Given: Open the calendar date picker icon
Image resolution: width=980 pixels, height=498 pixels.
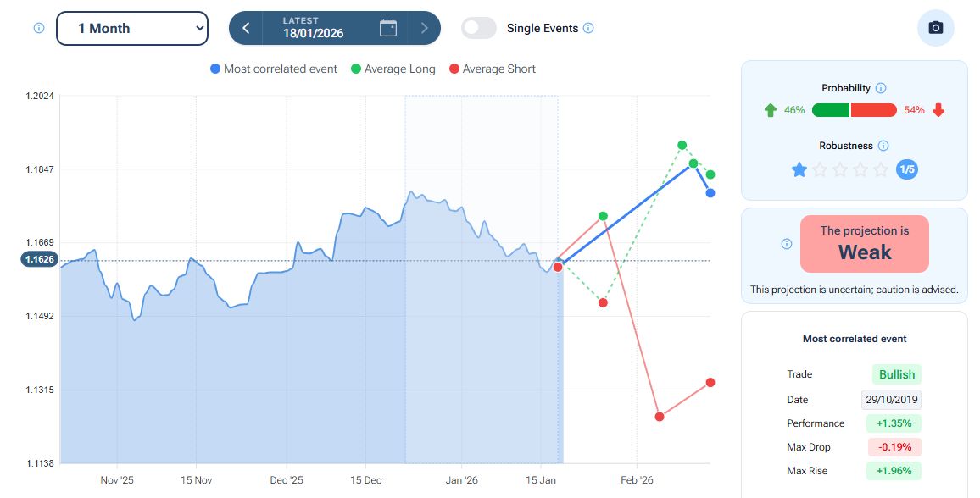Looking at the screenshot, I should 388,28.
